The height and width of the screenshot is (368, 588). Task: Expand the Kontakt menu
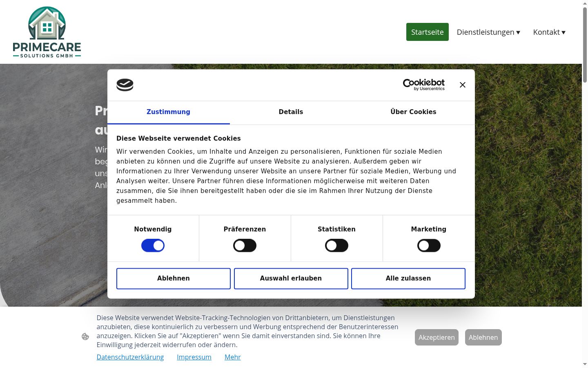tap(549, 32)
